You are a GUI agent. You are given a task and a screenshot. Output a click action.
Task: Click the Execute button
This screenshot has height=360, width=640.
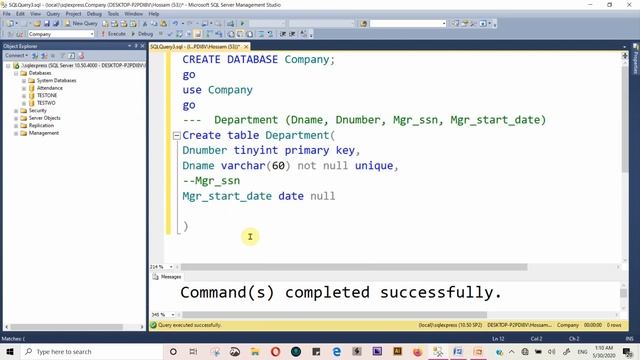click(113, 34)
